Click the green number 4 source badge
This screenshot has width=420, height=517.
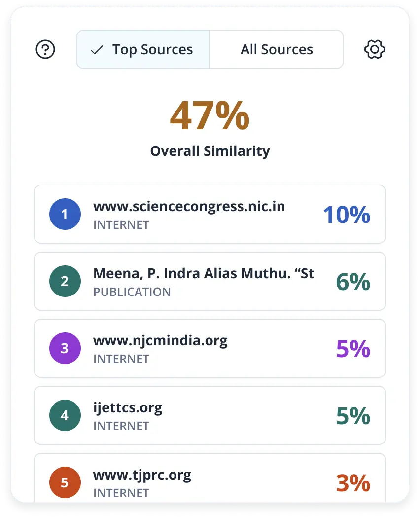pyautogui.click(x=65, y=415)
